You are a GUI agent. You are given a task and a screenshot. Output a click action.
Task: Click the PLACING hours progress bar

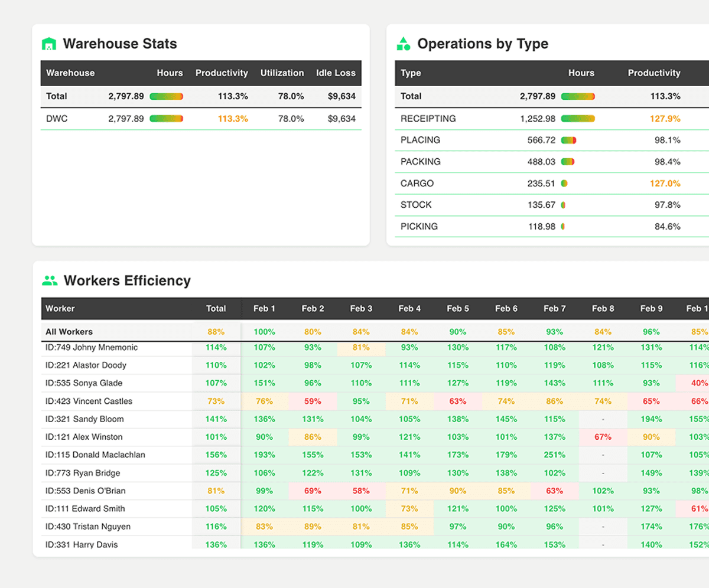568,141
